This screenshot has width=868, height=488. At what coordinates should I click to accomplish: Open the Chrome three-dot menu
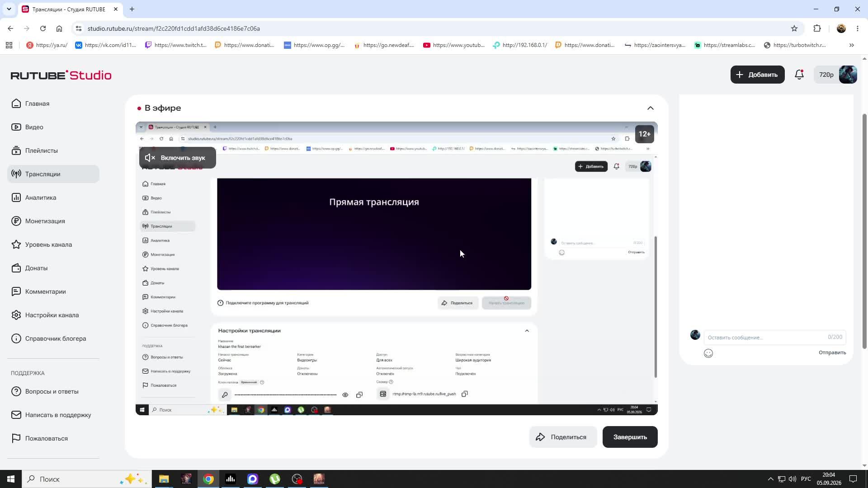pos(858,28)
